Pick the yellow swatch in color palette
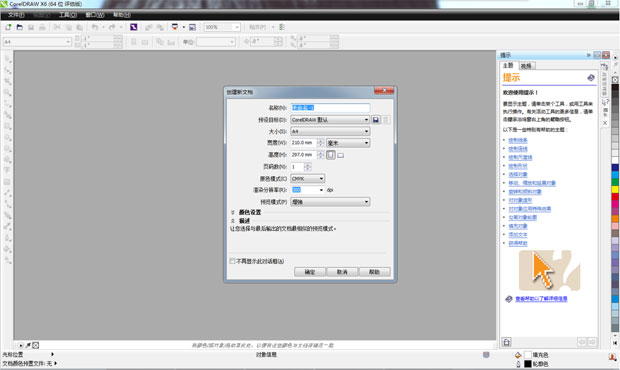This screenshot has width=620, height=370. (x=615, y=189)
